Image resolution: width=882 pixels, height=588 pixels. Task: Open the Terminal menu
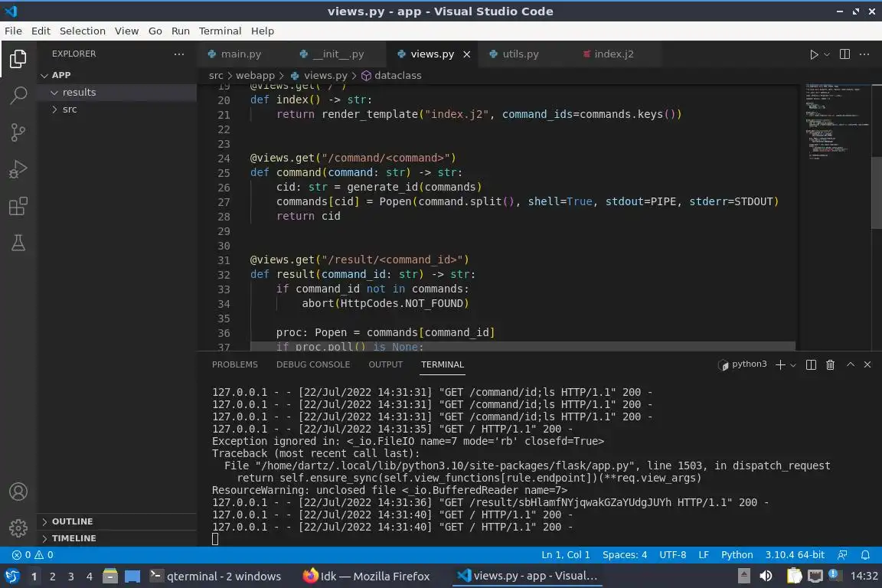click(220, 31)
